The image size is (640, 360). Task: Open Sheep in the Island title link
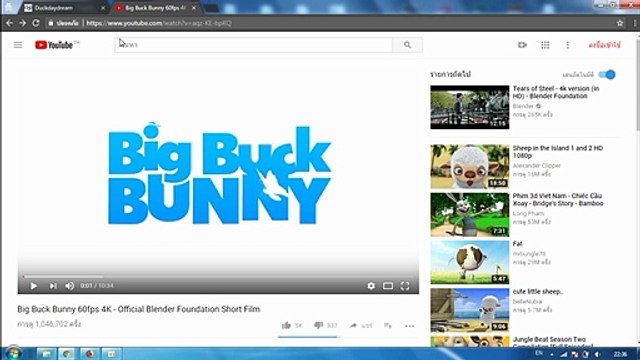(558, 152)
